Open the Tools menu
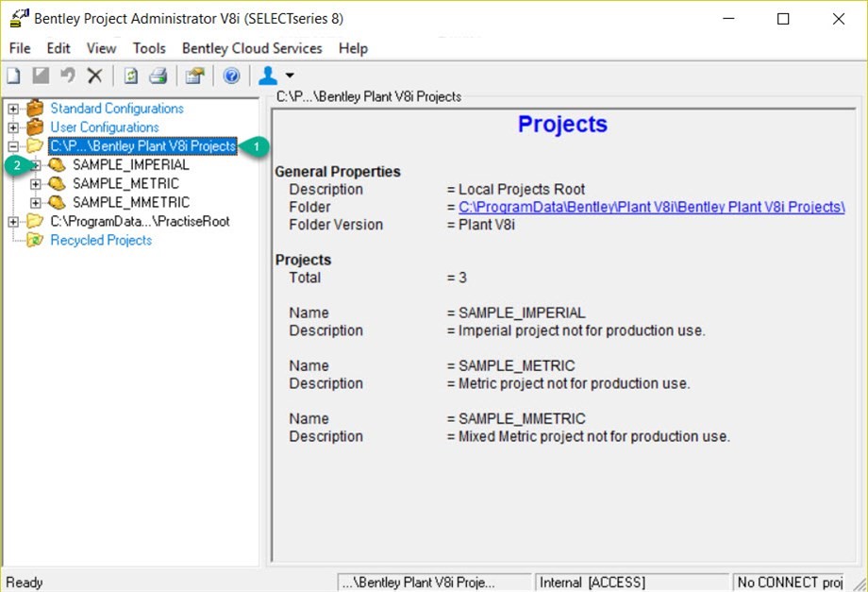 click(x=148, y=48)
